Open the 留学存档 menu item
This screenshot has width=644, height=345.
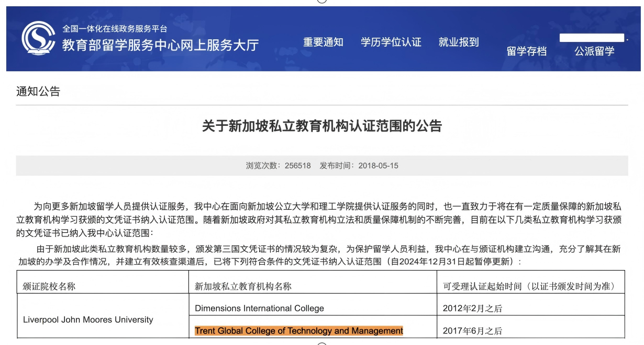click(527, 51)
